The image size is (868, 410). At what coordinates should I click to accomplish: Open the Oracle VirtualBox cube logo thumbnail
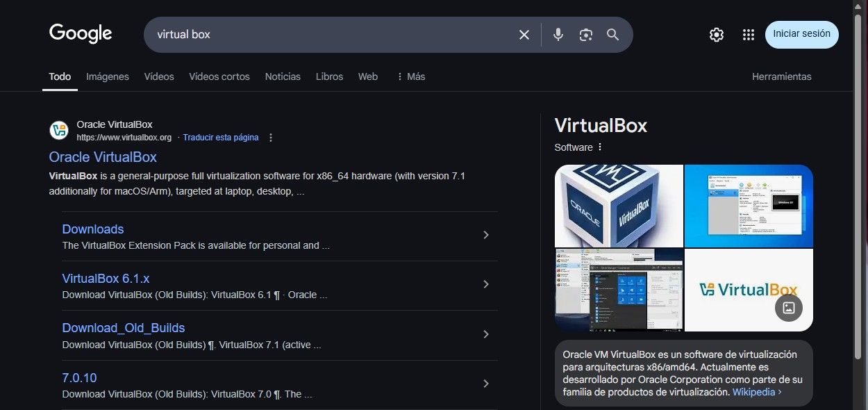click(x=619, y=206)
